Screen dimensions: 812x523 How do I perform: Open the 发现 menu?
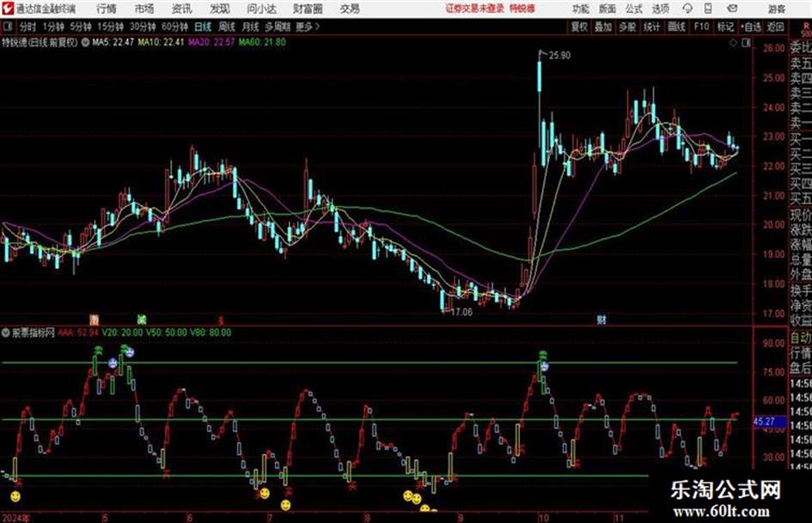tap(220, 9)
